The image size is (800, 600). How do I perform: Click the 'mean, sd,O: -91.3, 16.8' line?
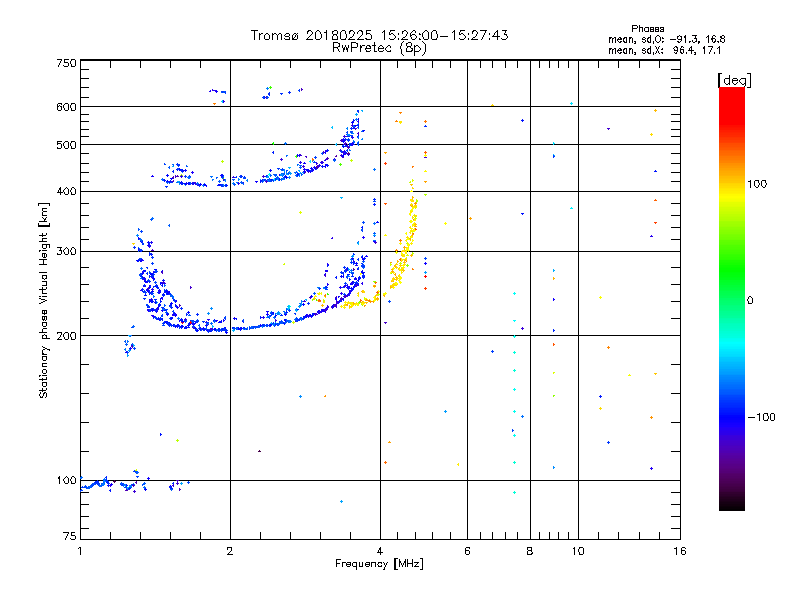666,40
